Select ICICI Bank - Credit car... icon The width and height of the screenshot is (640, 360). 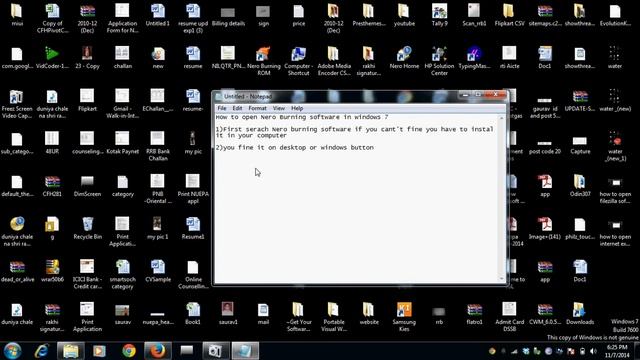click(87, 274)
